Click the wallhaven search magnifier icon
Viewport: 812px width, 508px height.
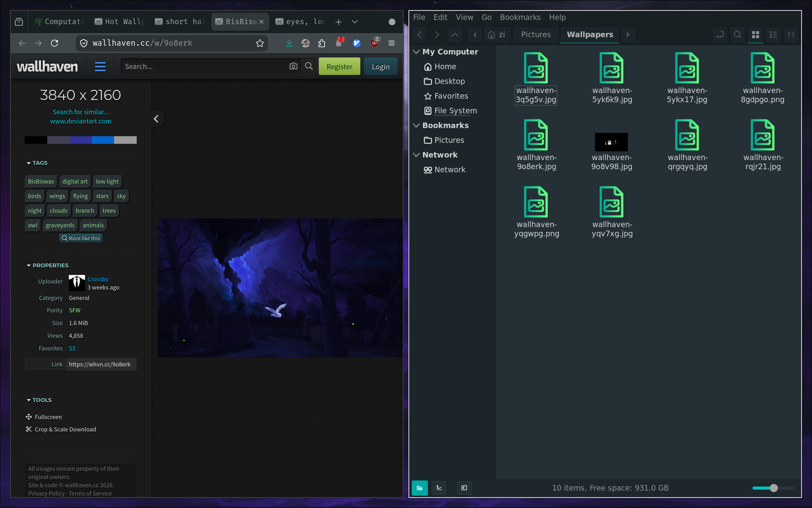(309, 66)
